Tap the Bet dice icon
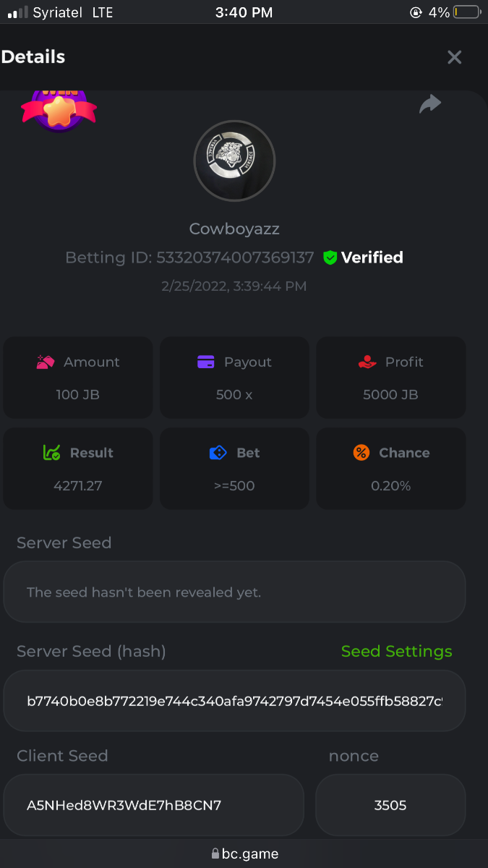 218,453
